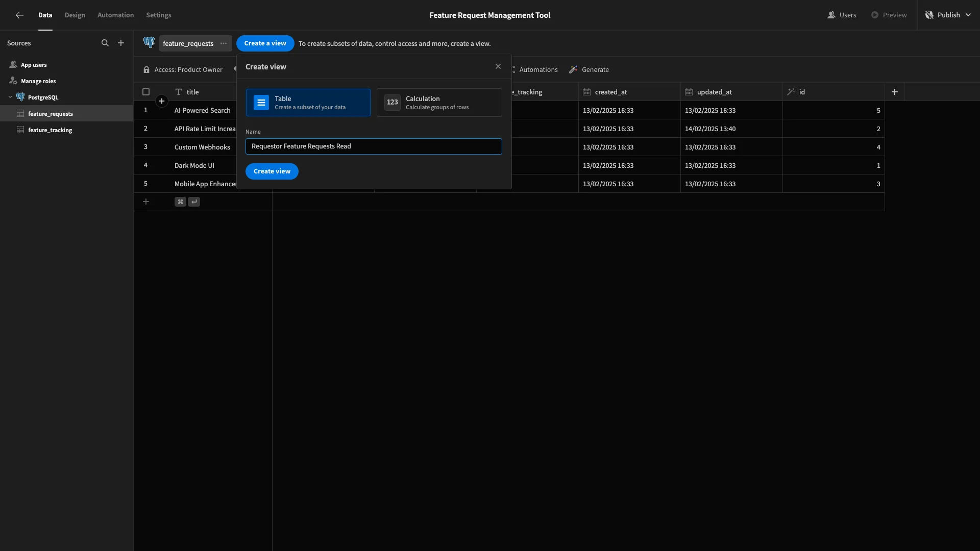This screenshot has height=551, width=980.
Task: Click the feature_tracking table icon in sidebar
Action: 20,130
